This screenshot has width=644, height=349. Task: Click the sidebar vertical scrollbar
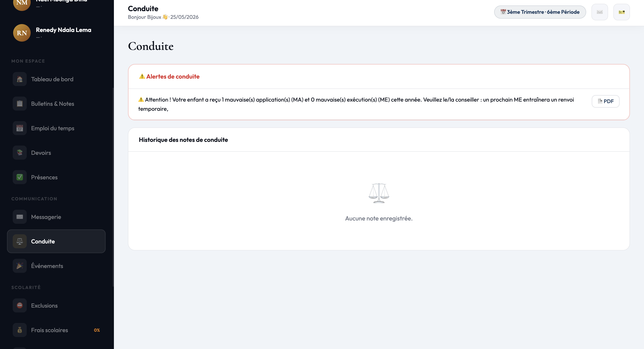tap(113, 187)
